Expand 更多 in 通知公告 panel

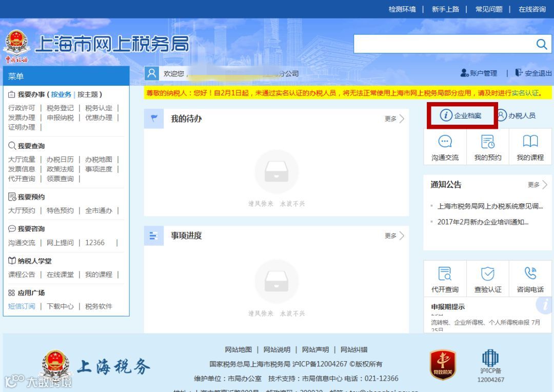538,185
